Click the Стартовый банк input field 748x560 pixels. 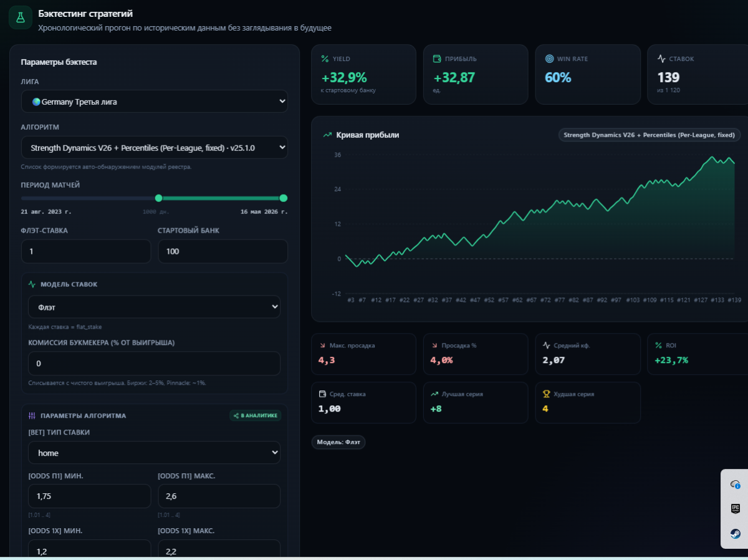point(223,251)
